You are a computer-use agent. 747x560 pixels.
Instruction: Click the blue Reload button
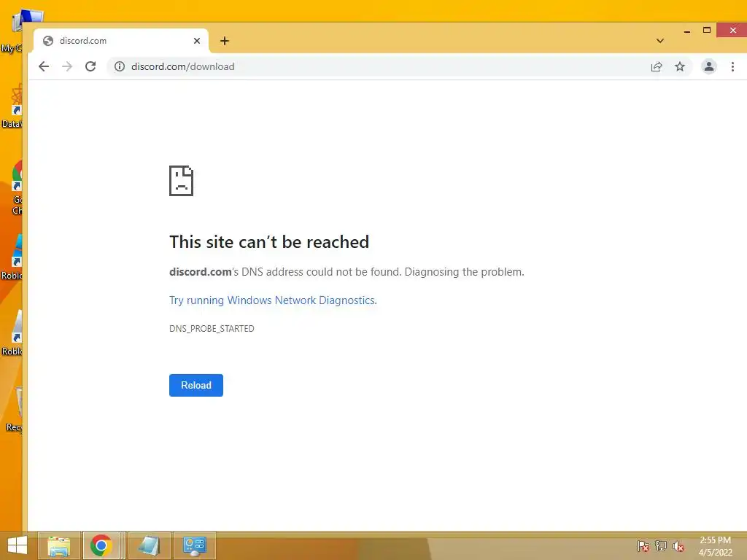click(196, 385)
